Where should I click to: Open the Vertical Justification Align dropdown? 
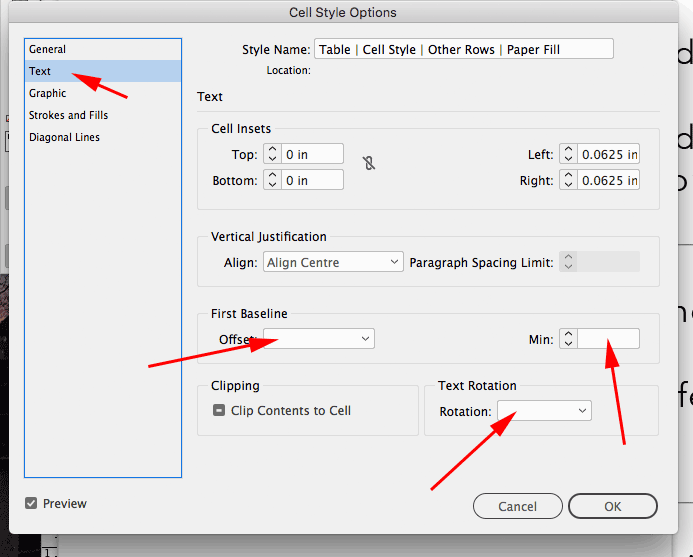tap(333, 262)
